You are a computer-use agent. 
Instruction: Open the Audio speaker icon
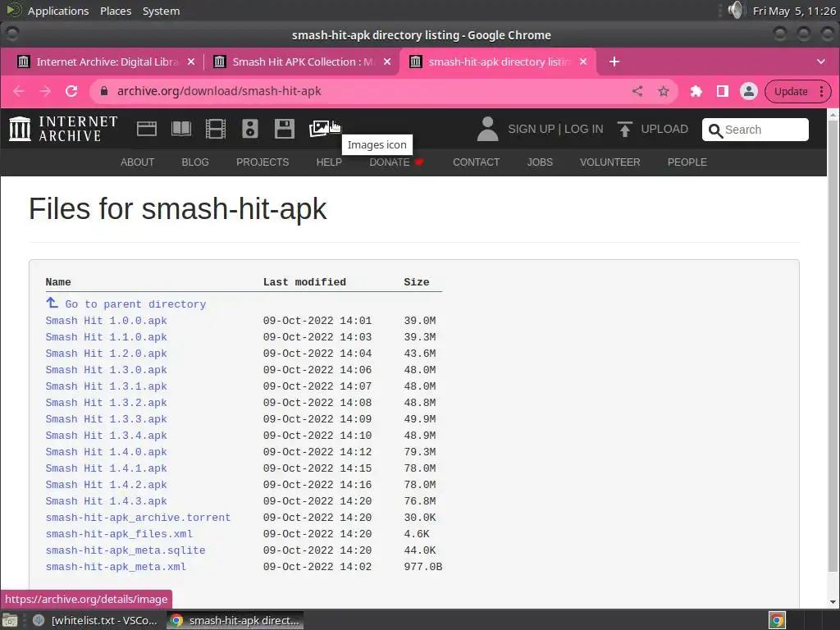(250, 129)
